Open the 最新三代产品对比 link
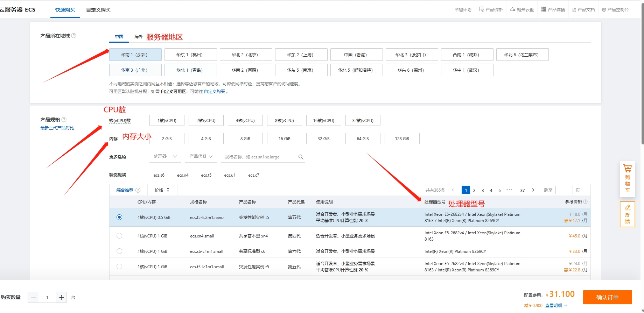 [x=57, y=128]
